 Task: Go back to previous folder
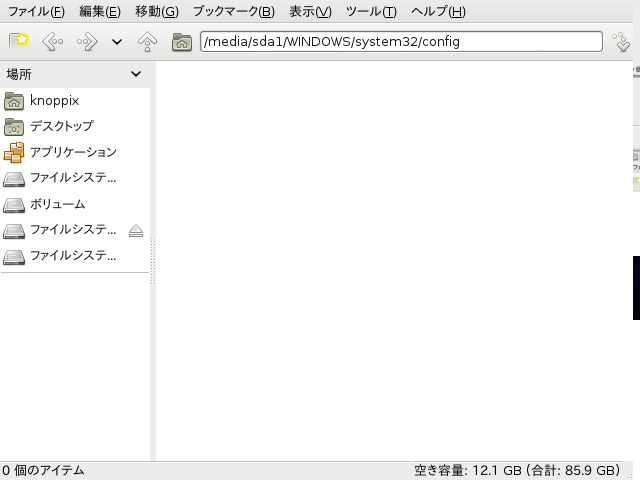[x=53, y=42]
